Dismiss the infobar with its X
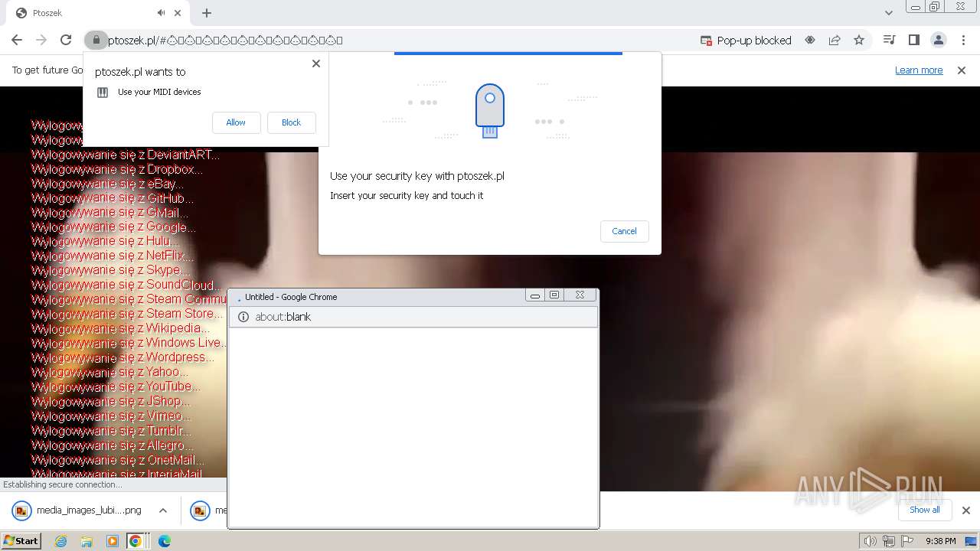Viewport: 980px width, 551px height. (962, 70)
